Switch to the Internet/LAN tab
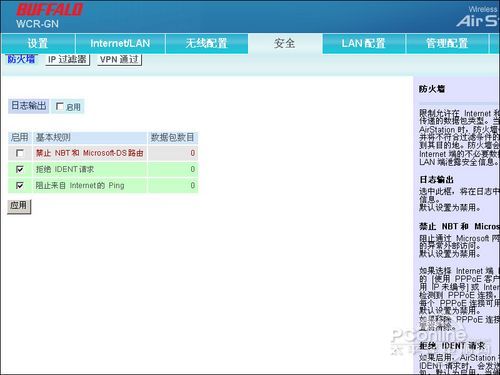The height and width of the screenshot is (375, 500). click(120, 43)
